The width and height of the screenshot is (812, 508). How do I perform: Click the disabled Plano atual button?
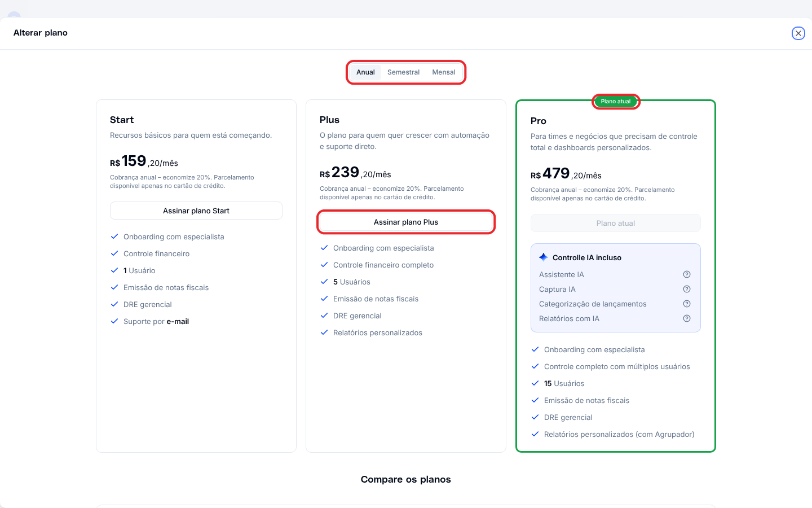click(616, 223)
